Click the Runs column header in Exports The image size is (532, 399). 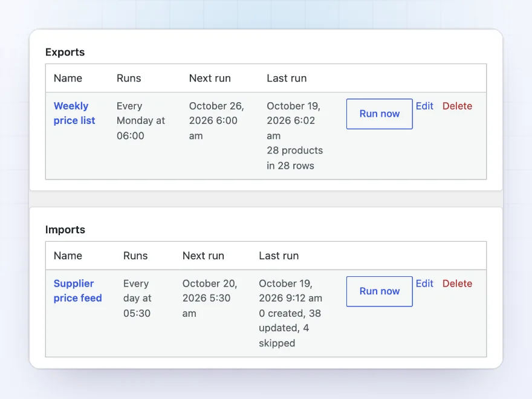pos(129,78)
